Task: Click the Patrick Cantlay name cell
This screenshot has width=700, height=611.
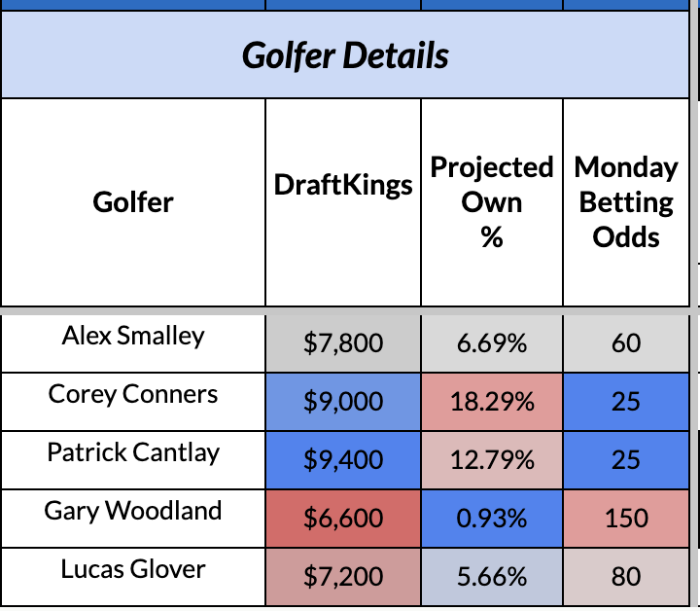Action: tap(133, 453)
